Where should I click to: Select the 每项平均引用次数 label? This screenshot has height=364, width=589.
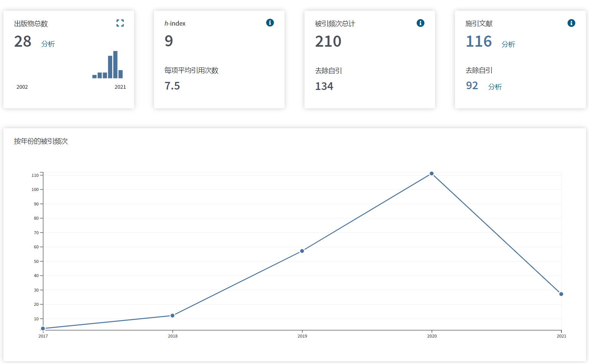point(191,70)
